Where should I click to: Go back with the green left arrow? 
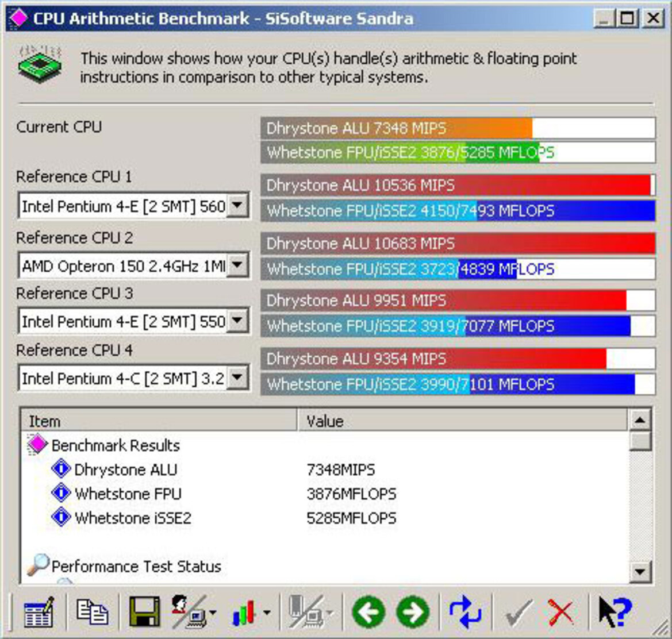pos(368,612)
